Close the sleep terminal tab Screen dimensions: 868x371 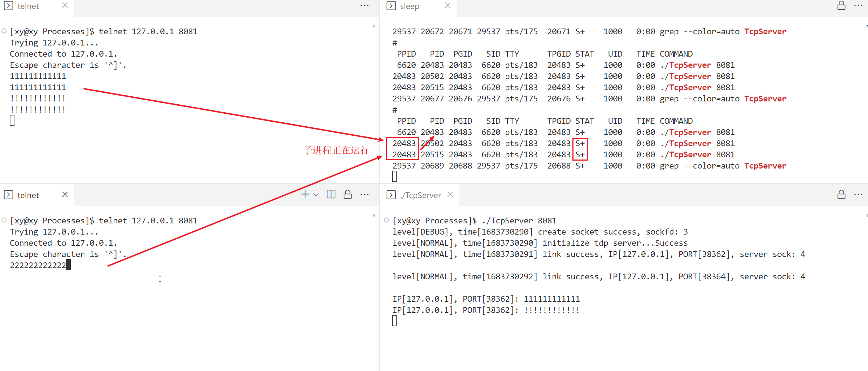pyautogui.click(x=448, y=5)
